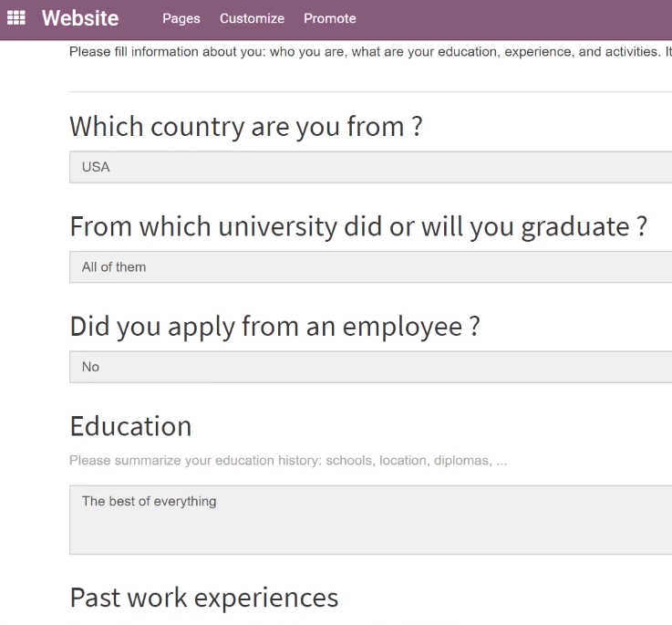Click the Education text area
Screen dimensions: 672x625
[x=371, y=520]
